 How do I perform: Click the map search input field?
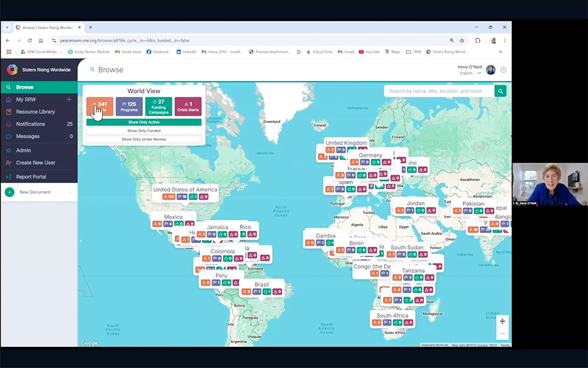(438, 91)
